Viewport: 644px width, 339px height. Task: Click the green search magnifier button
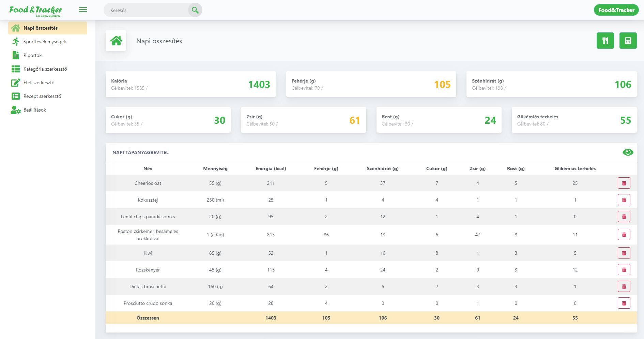click(x=195, y=10)
